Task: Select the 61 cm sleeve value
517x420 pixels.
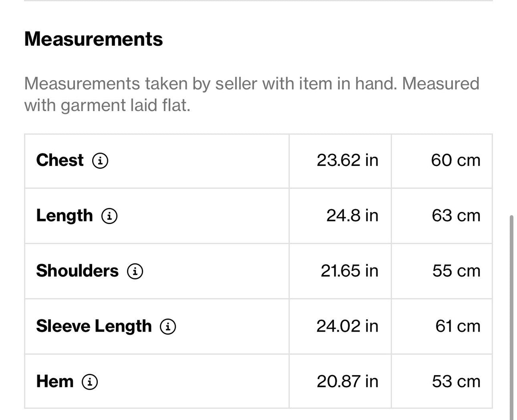Action: pyautogui.click(x=458, y=326)
